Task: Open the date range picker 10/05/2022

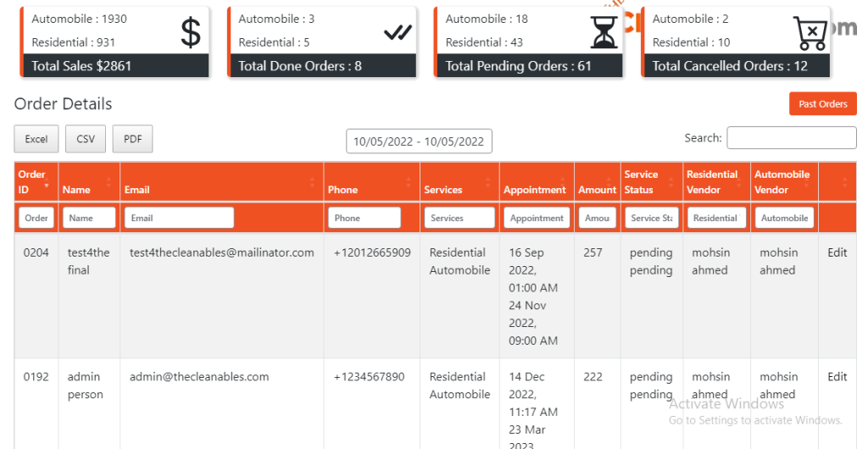Action: (419, 141)
